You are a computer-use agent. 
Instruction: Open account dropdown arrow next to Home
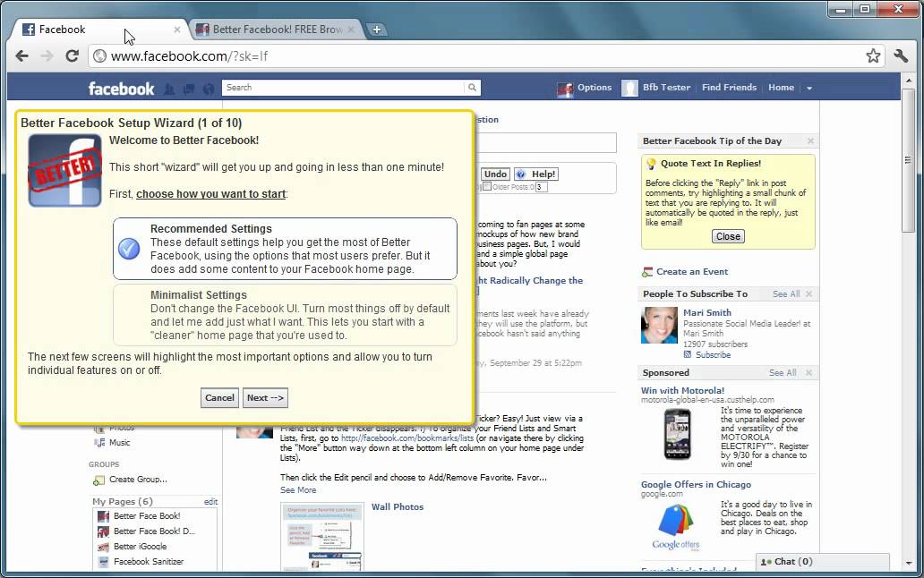click(x=809, y=89)
